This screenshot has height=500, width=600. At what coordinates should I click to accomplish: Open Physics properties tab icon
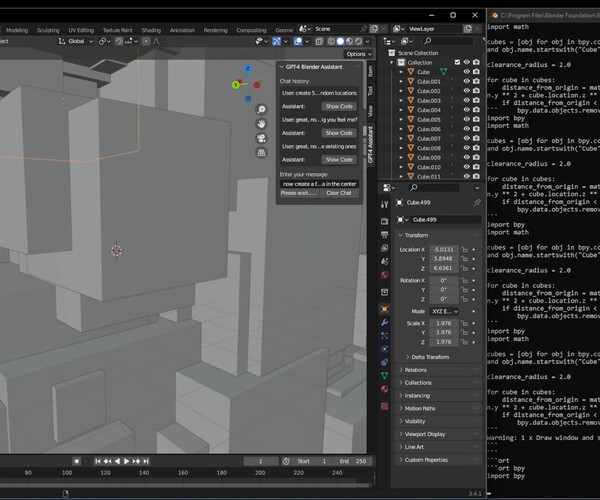point(385,349)
